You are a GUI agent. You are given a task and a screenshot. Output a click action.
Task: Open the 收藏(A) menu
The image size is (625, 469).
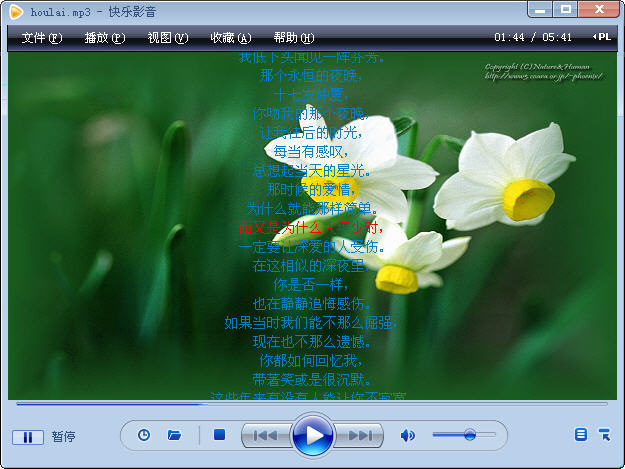pyautogui.click(x=231, y=38)
